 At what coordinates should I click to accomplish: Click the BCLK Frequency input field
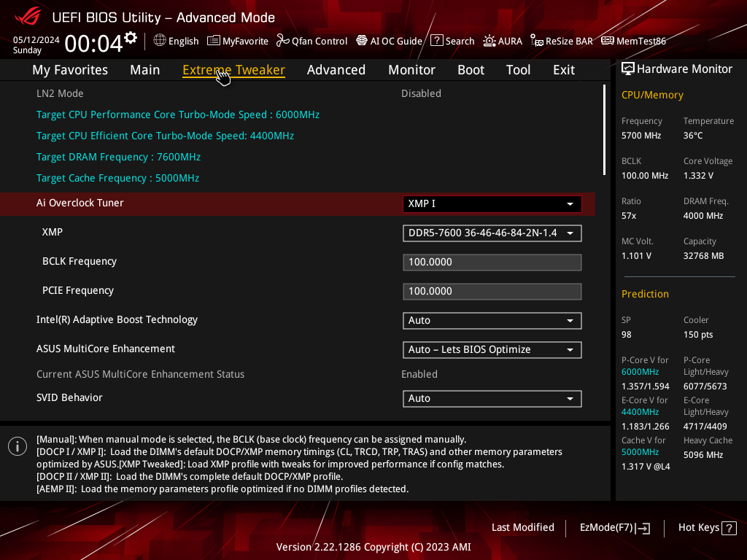pyautogui.click(x=492, y=262)
